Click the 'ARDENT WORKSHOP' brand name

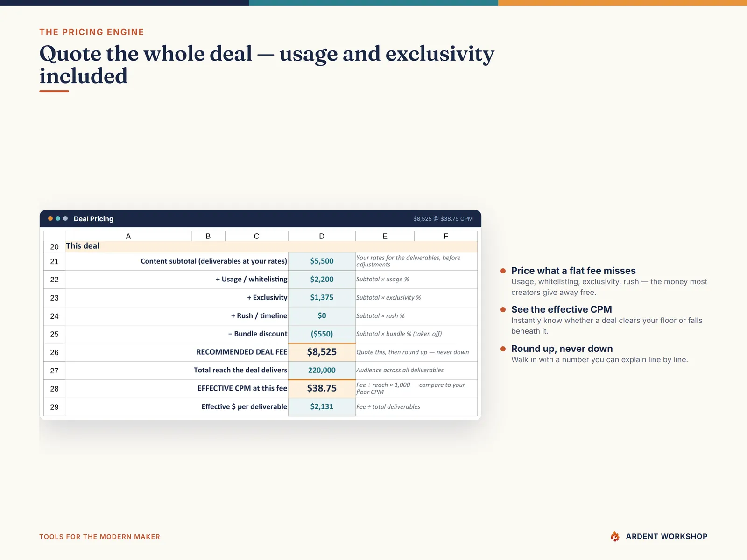[x=667, y=536]
